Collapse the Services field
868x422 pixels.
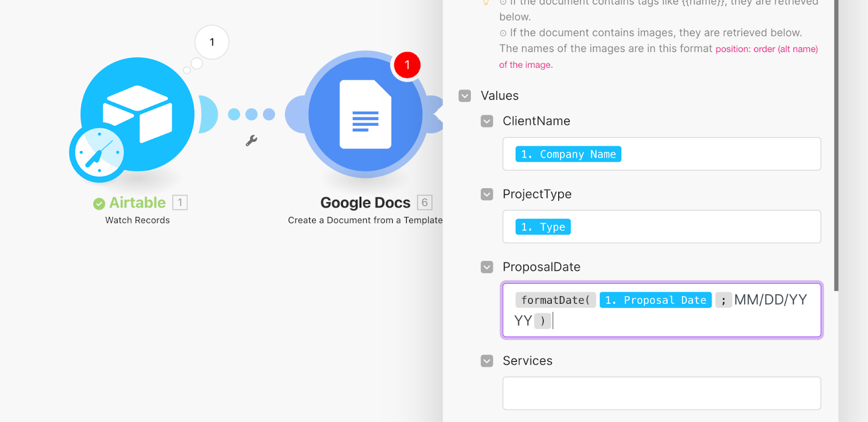click(487, 361)
